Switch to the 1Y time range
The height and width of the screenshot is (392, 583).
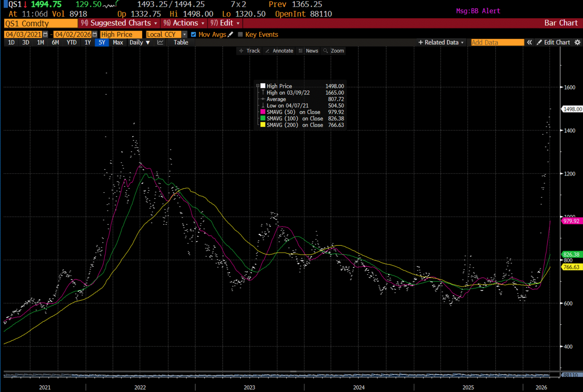click(x=87, y=43)
